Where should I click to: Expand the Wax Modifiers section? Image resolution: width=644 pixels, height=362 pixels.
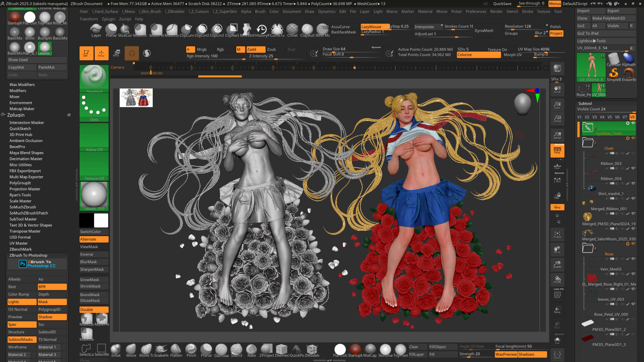22,85
